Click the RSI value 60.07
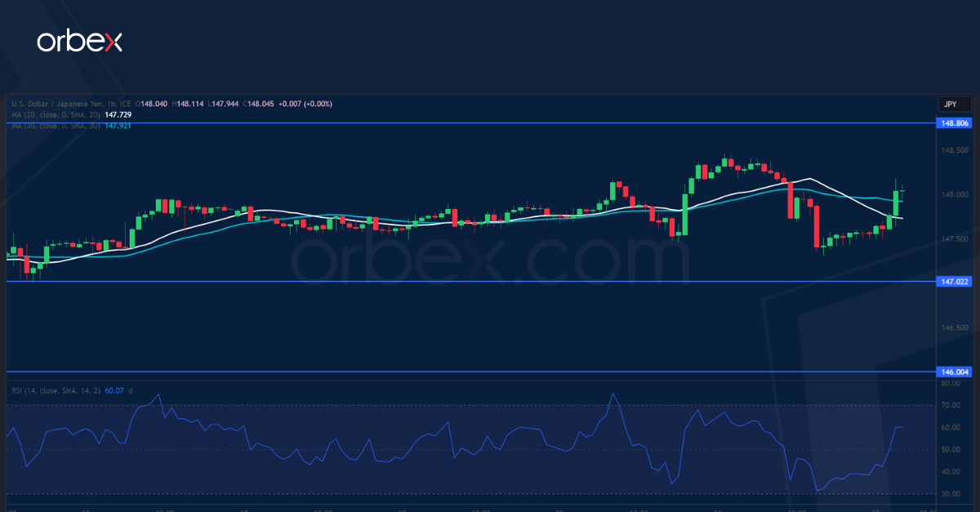This screenshot has width=980, height=512. tap(114, 391)
